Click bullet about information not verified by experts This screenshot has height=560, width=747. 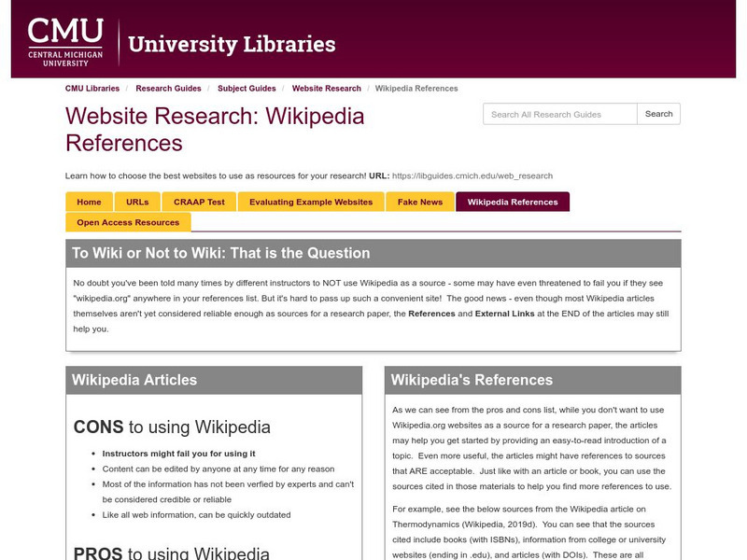click(x=228, y=492)
